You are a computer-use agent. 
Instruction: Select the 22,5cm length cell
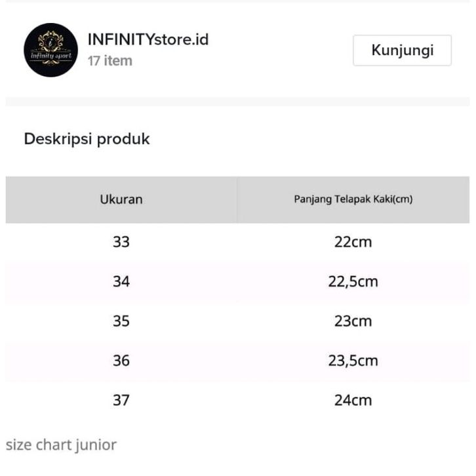[x=353, y=281]
